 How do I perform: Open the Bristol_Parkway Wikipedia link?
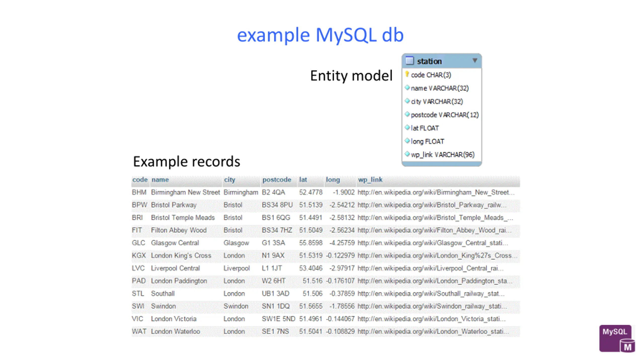(x=432, y=205)
